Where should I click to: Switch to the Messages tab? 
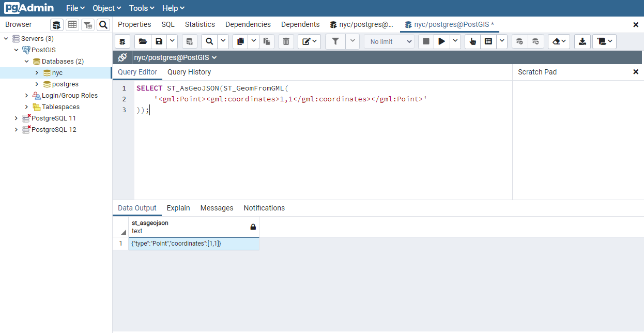[x=217, y=208]
